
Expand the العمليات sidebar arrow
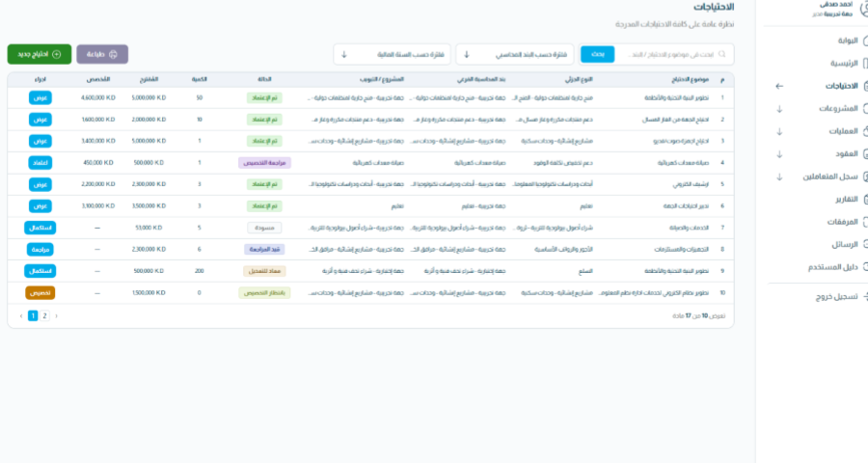click(779, 131)
